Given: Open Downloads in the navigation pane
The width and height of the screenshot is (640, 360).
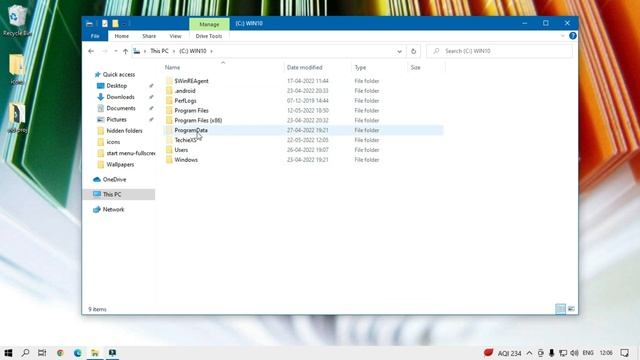Looking at the screenshot, I should 120,97.
